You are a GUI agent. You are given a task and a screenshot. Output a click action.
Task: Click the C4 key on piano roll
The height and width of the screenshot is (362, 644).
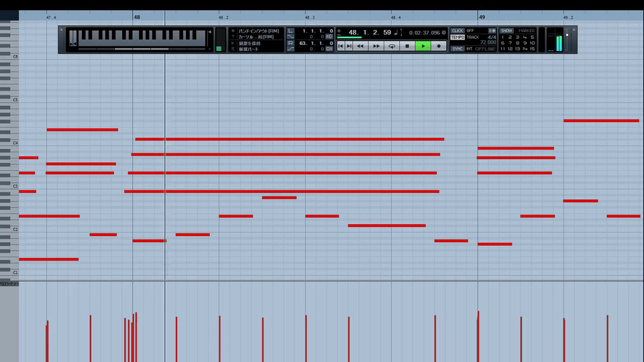(x=9, y=143)
